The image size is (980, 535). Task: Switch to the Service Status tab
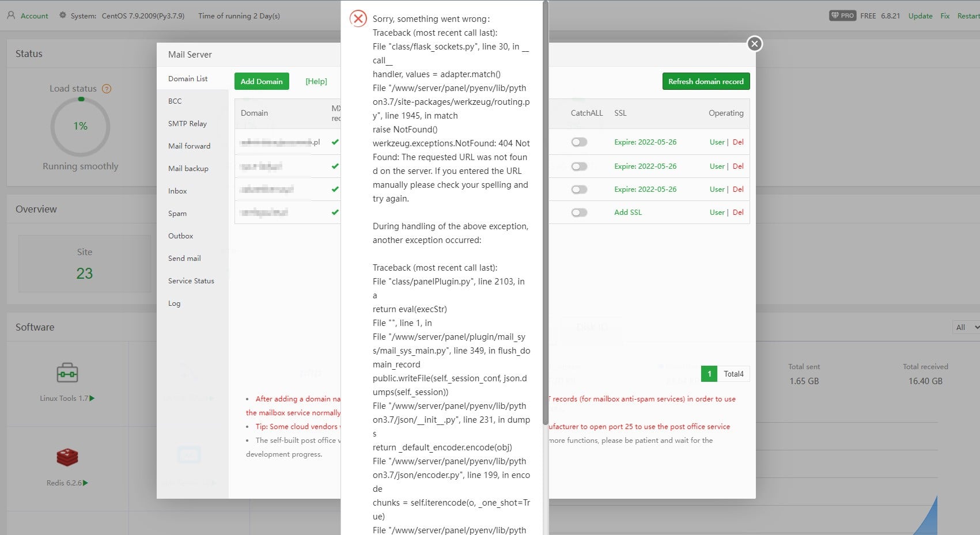191,280
